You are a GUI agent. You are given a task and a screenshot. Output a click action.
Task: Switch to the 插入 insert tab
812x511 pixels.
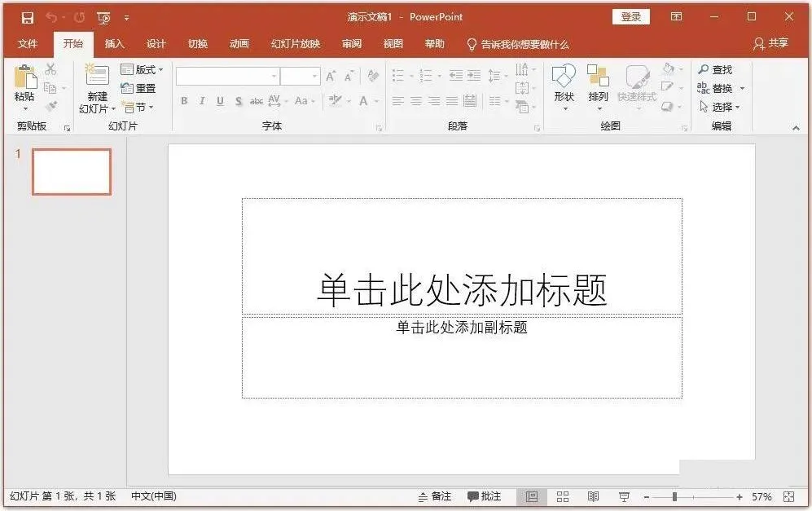click(115, 44)
